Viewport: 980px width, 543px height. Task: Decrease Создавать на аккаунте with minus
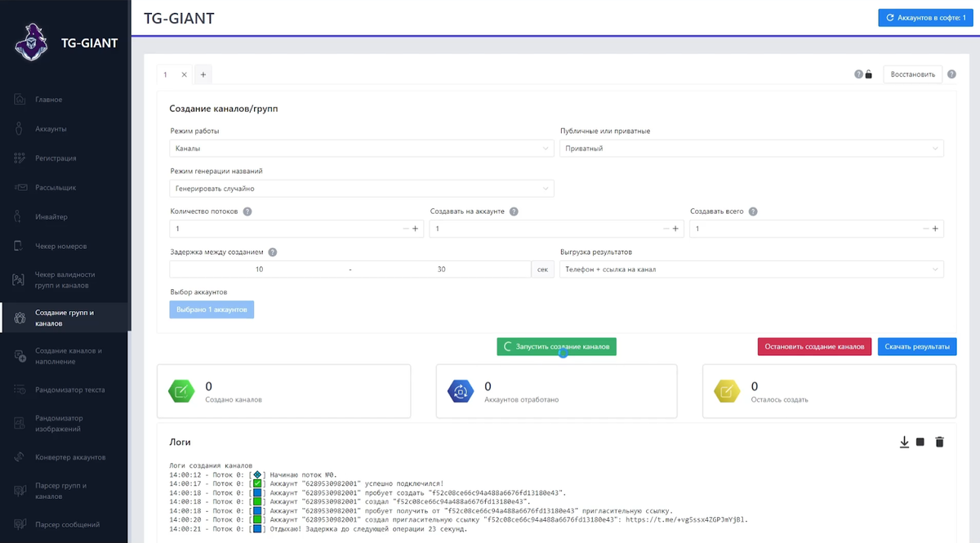point(666,229)
